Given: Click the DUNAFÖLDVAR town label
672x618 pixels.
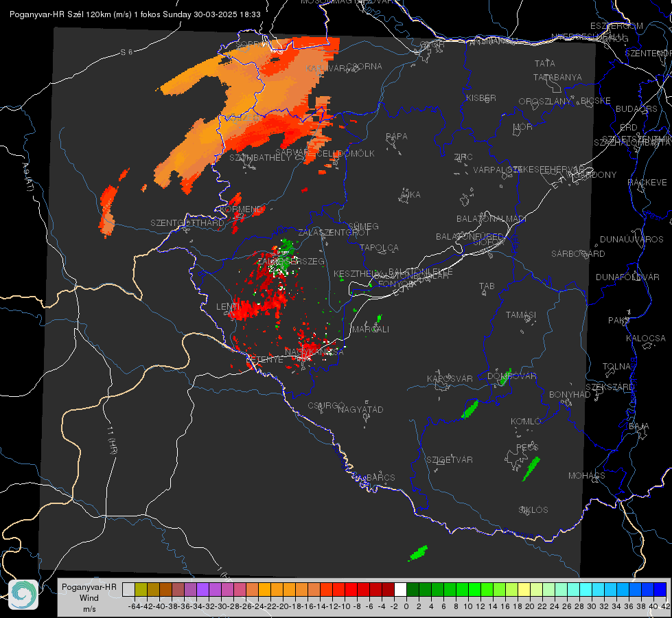Looking at the screenshot, I should tap(627, 277).
